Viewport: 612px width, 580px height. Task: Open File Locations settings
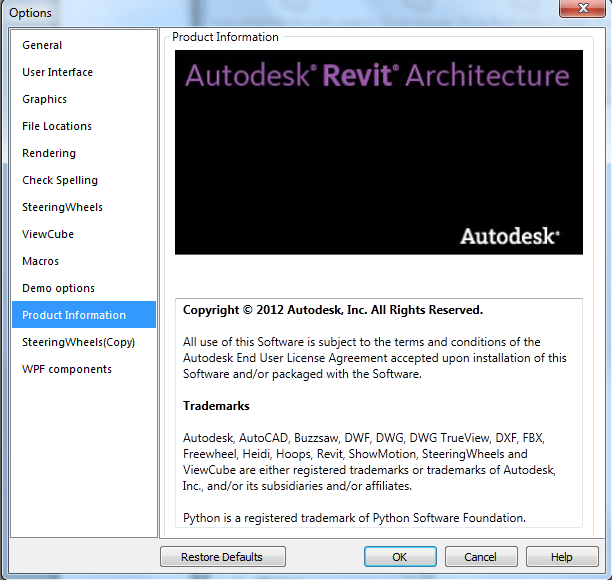pyautogui.click(x=84, y=126)
